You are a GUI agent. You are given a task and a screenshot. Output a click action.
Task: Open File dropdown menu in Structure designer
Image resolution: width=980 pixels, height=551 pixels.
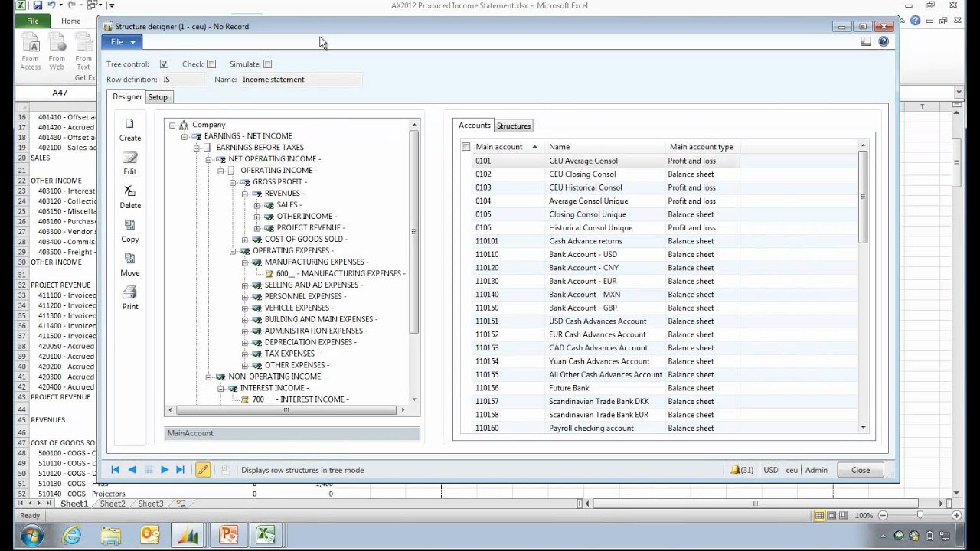(122, 42)
